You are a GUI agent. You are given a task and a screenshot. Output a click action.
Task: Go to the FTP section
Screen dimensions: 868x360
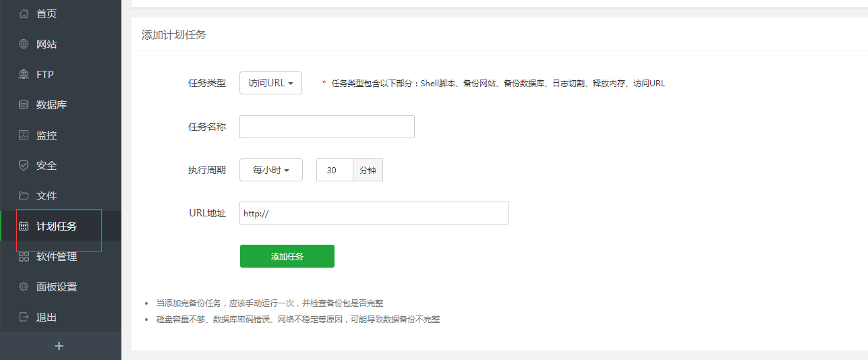[61, 74]
